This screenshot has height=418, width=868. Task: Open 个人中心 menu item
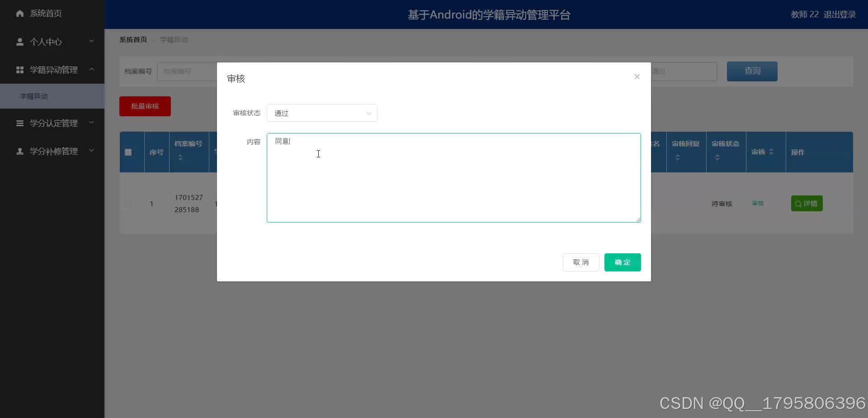(x=52, y=42)
